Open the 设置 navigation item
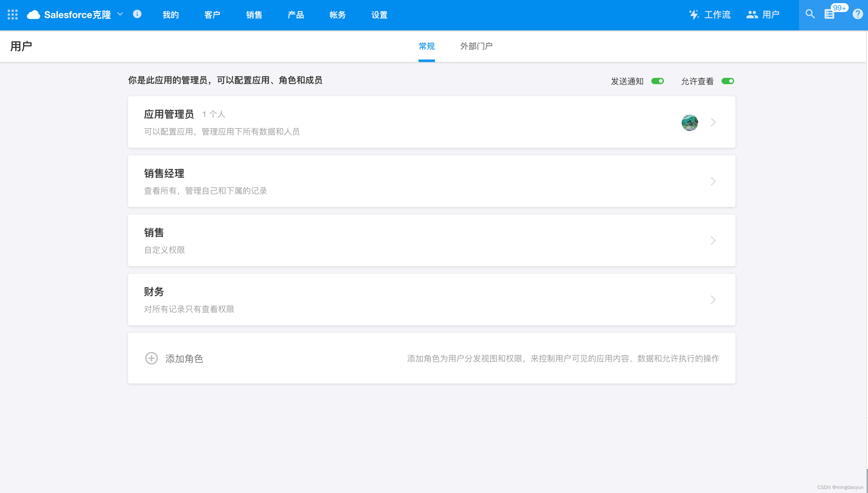The height and width of the screenshot is (493, 868). coord(379,15)
